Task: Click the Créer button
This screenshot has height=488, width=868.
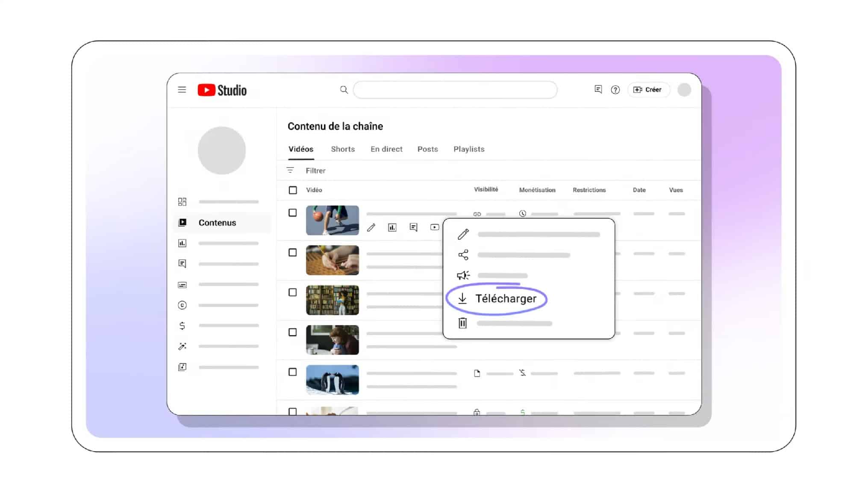Action: 648,90
